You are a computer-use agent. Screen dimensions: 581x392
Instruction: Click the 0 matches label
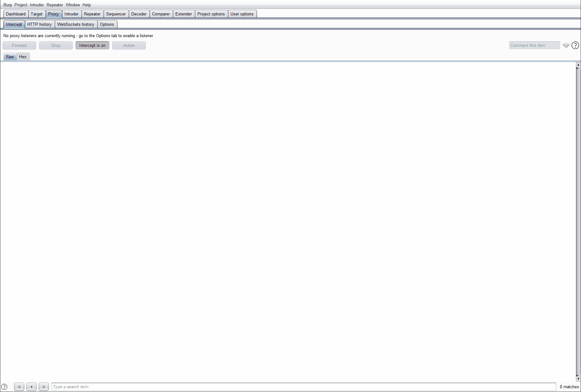569,387
